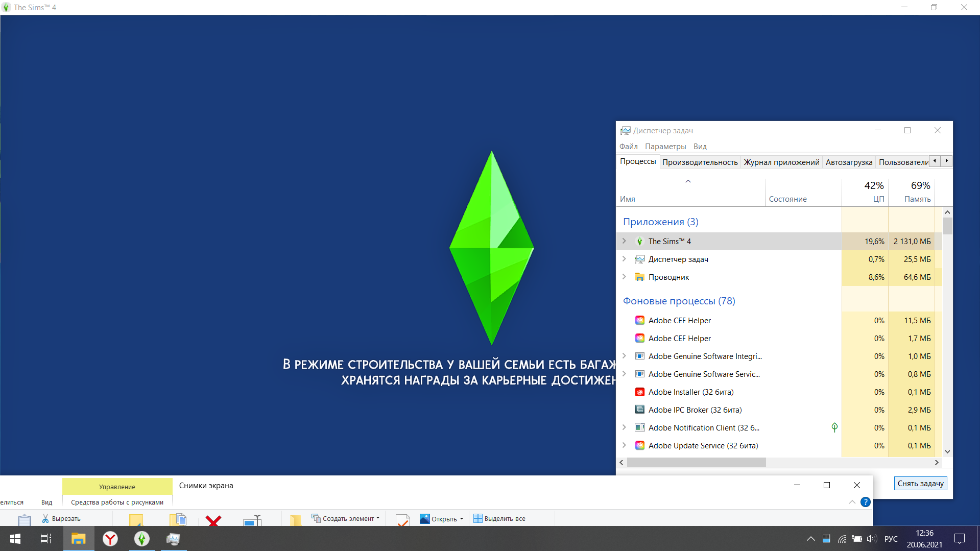This screenshot has height=551, width=980.
Task: Switch to the Автозагрузка tab
Action: point(849,162)
